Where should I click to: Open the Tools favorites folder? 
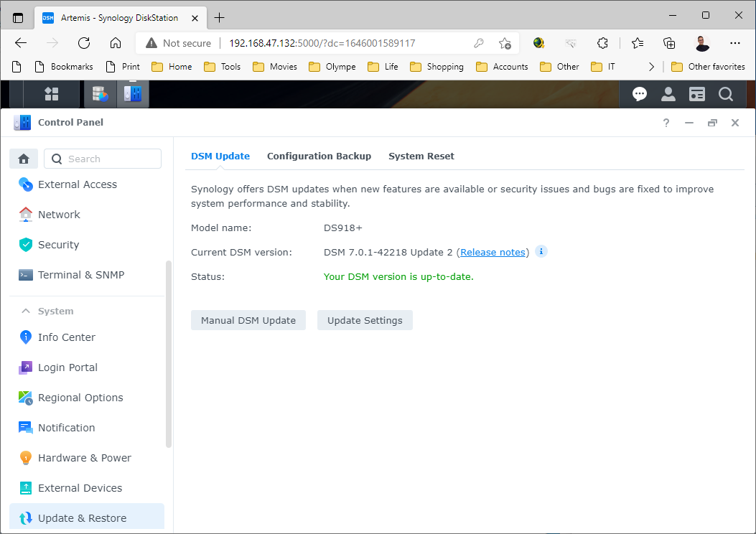tap(223, 67)
